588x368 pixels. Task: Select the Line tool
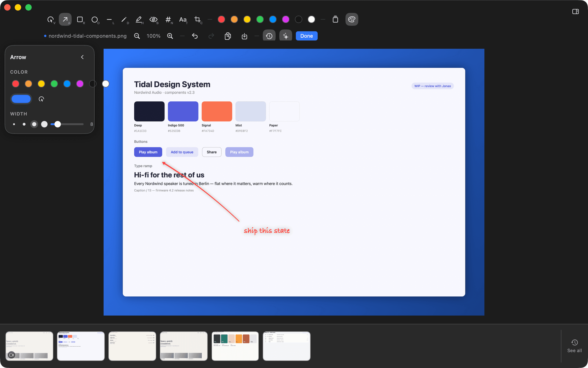tap(109, 20)
